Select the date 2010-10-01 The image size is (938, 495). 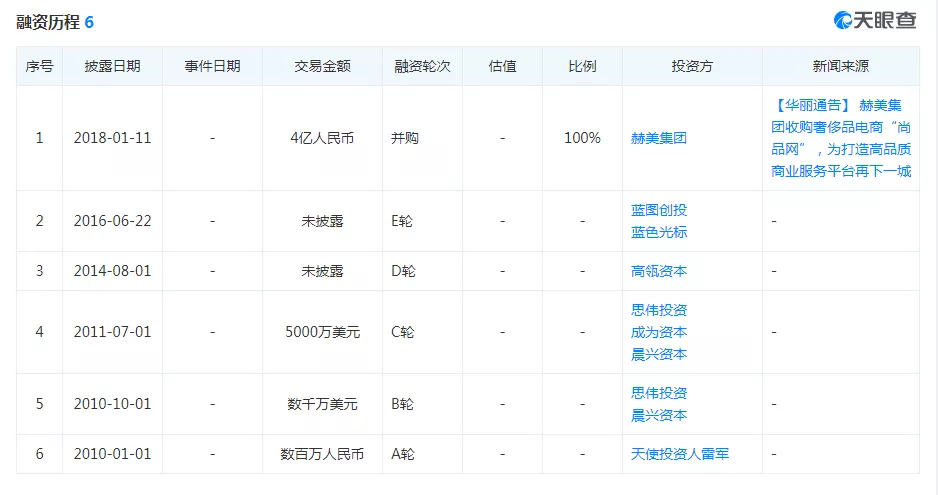pos(112,404)
